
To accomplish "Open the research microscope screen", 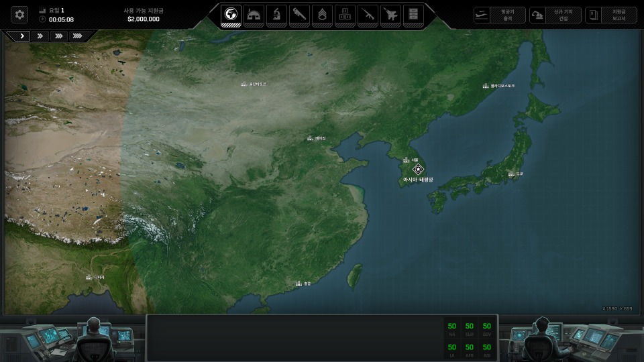I will pos(276,15).
